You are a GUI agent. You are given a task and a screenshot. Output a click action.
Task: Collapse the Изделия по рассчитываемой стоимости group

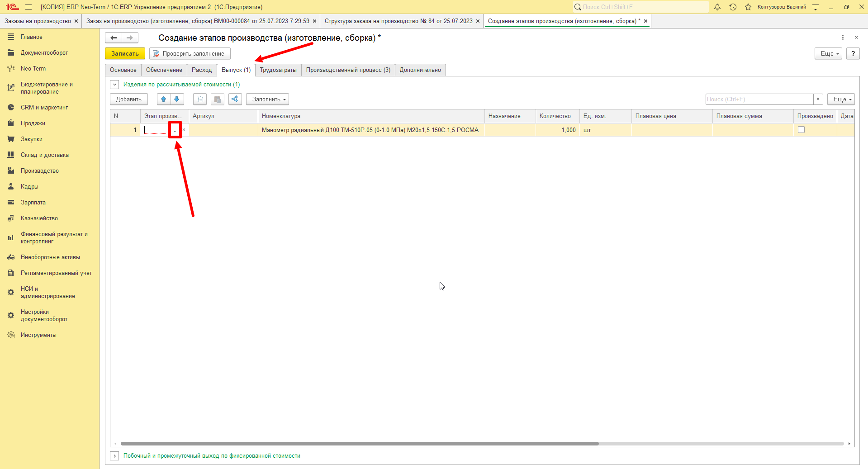114,85
